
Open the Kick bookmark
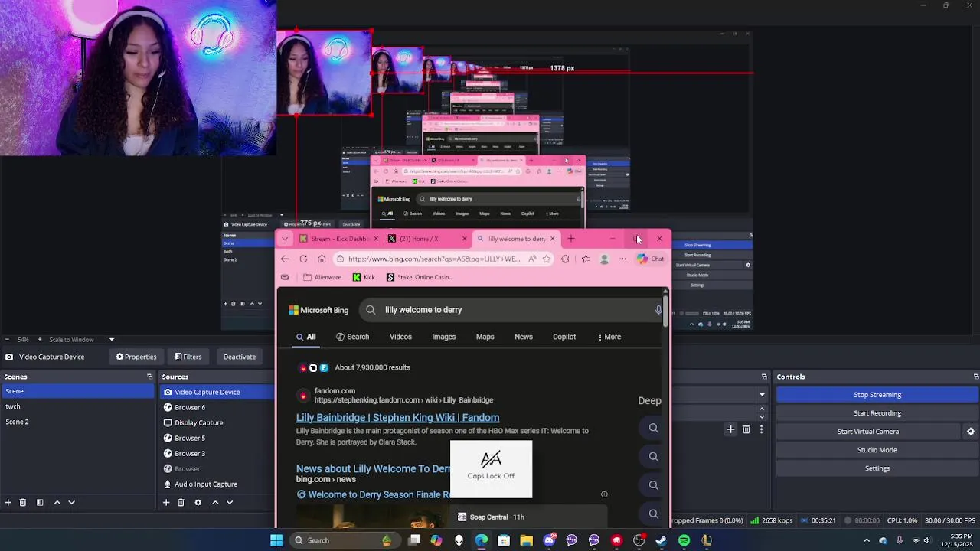tap(364, 277)
